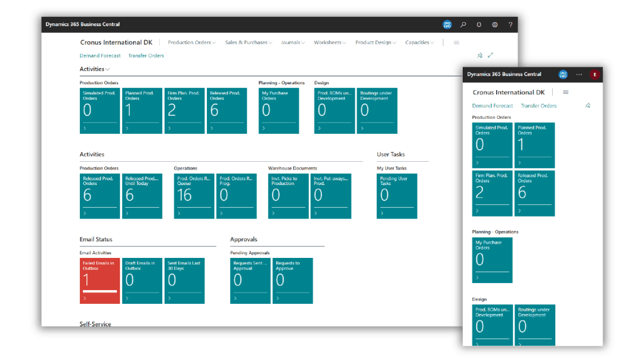Click the pin icon beside the expand arrows
Screen dimensions: 644x363
tap(479, 56)
